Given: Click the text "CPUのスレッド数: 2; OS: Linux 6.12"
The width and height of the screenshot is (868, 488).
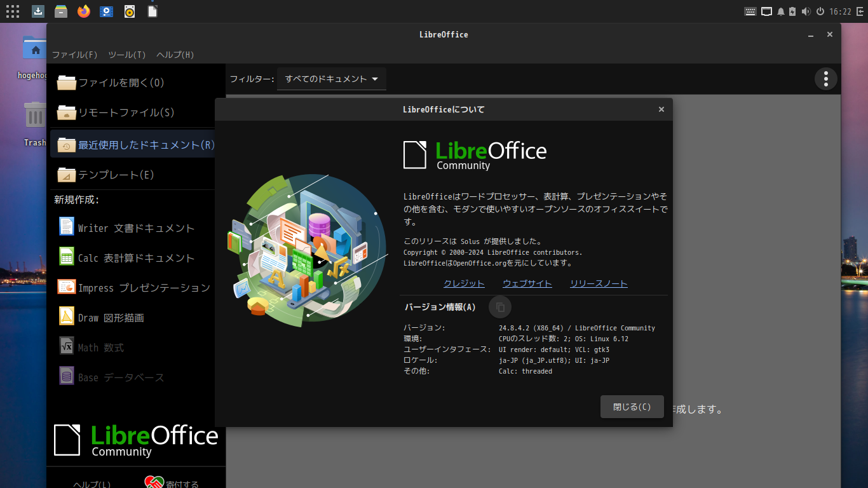Looking at the screenshot, I should (x=564, y=339).
